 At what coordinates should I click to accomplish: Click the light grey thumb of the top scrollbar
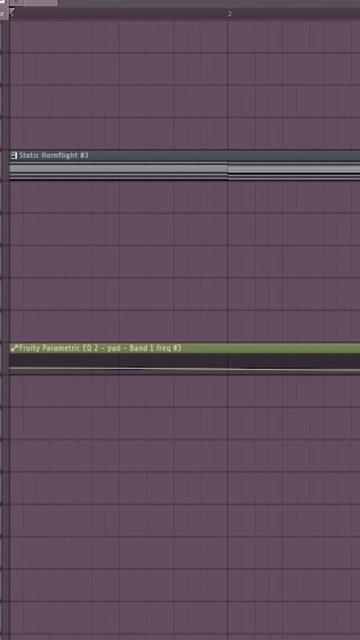click(x=40, y=3)
